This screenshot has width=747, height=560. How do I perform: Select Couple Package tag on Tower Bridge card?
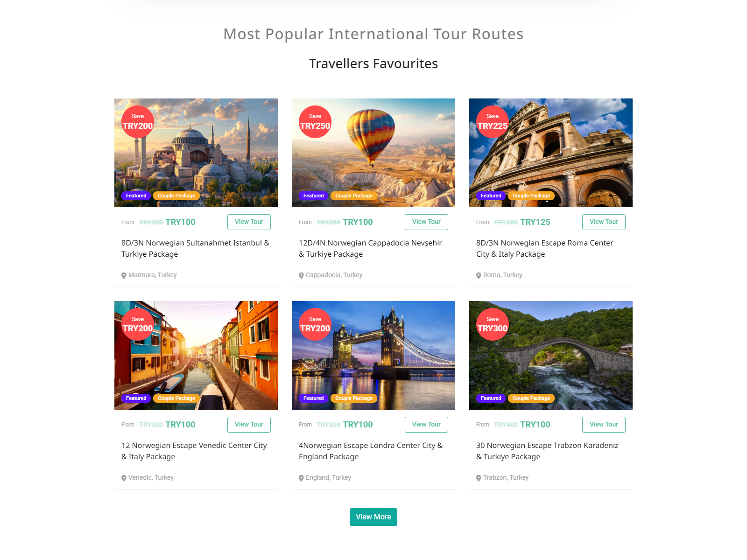(354, 398)
